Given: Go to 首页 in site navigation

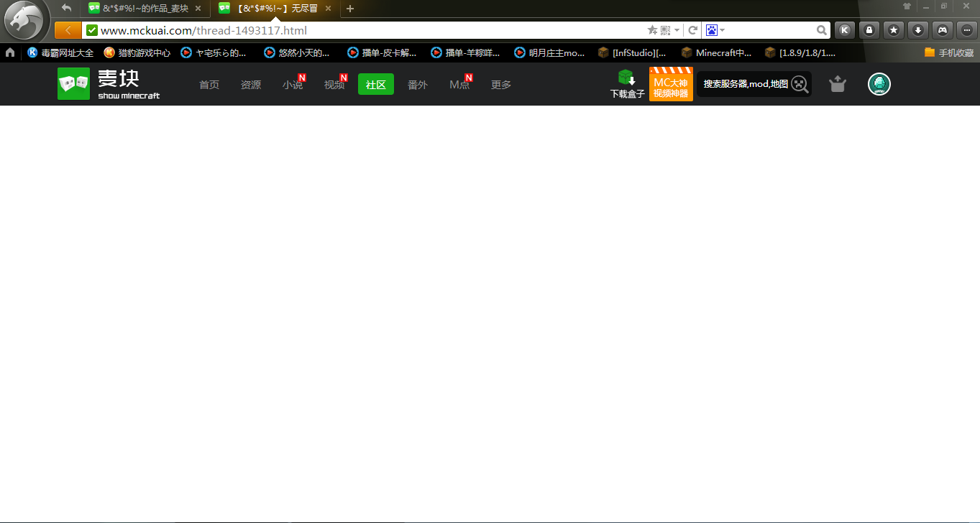Looking at the screenshot, I should coord(209,85).
